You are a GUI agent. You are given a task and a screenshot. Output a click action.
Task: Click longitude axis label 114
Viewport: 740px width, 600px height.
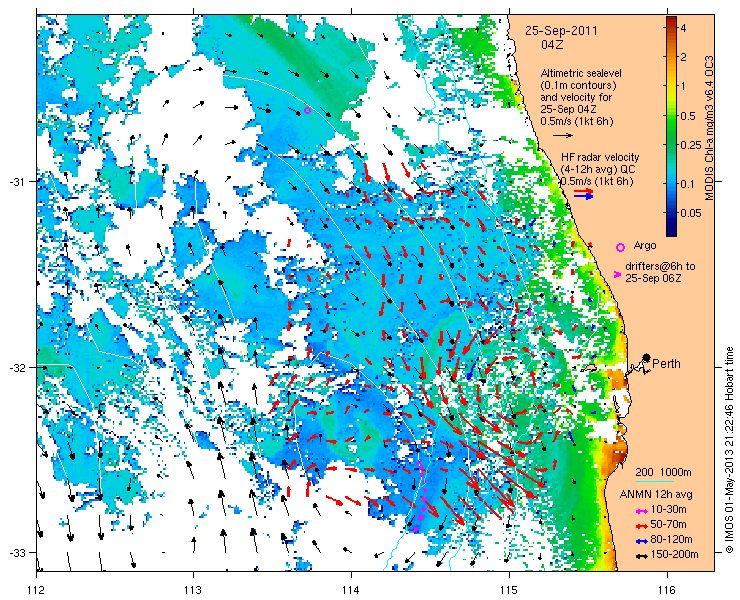click(351, 590)
